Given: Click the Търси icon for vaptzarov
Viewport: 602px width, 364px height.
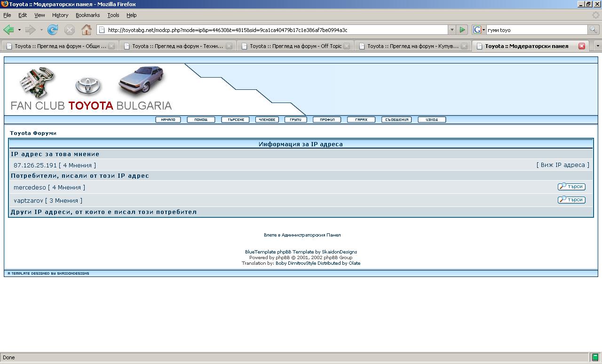Looking at the screenshot, I should click(571, 200).
